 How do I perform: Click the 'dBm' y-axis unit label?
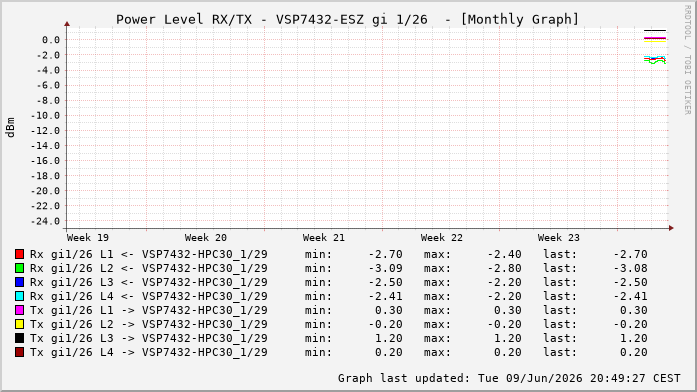point(10,128)
